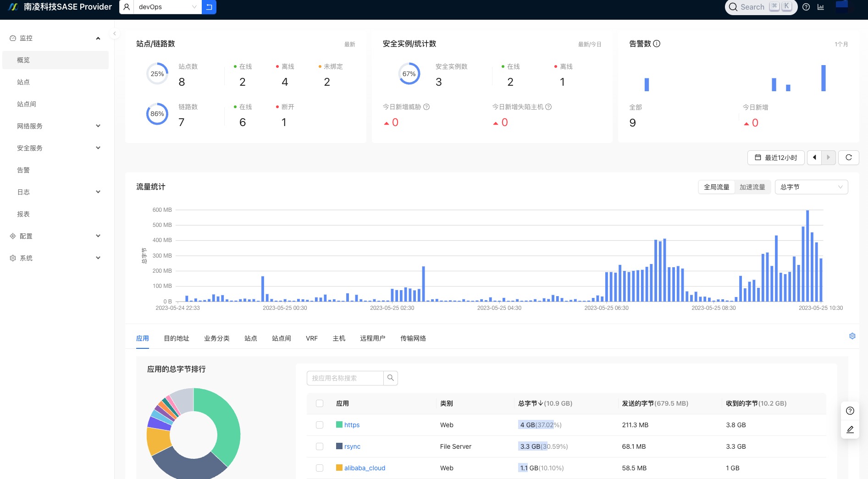Click the dark blue rsync color swatch
This screenshot has height=479, width=868.
pyautogui.click(x=339, y=446)
